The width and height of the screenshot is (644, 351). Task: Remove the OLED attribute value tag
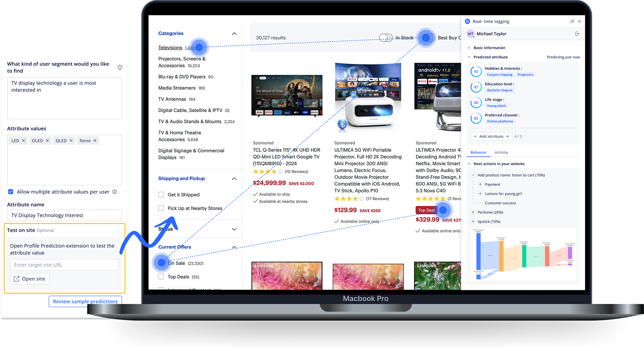pyautogui.click(x=47, y=141)
